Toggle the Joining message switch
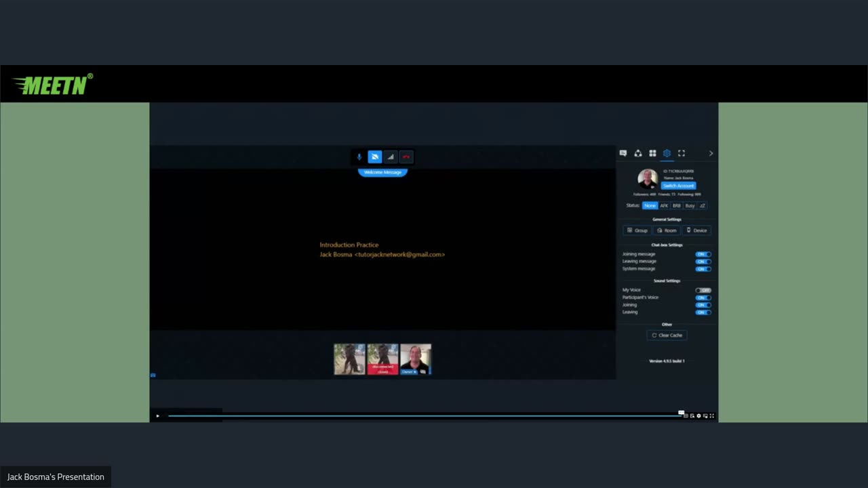The width and height of the screenshot is (868, 488). (703, 254)
